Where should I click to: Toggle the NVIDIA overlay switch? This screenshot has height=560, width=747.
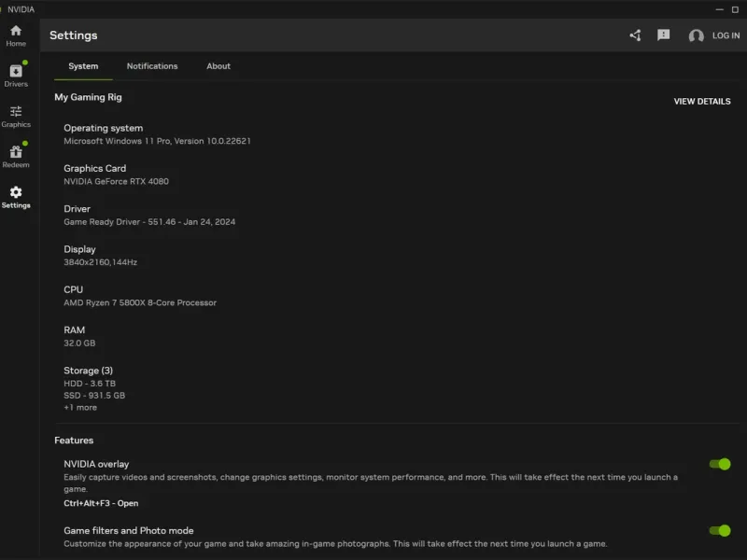(x=719, y=464)
